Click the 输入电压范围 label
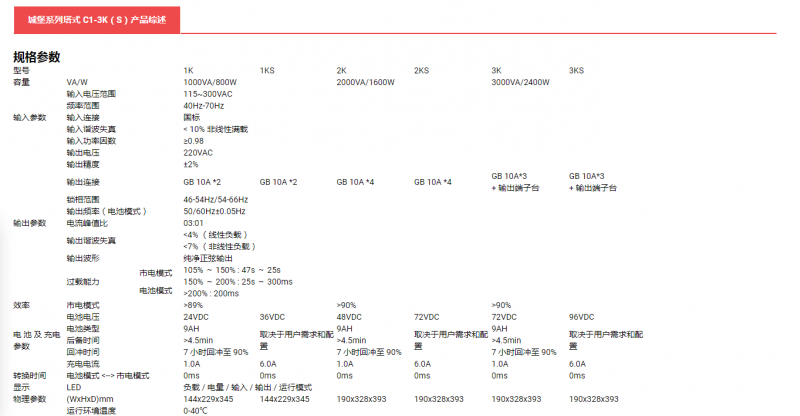 pyautogui.click(x=91, y=94)
